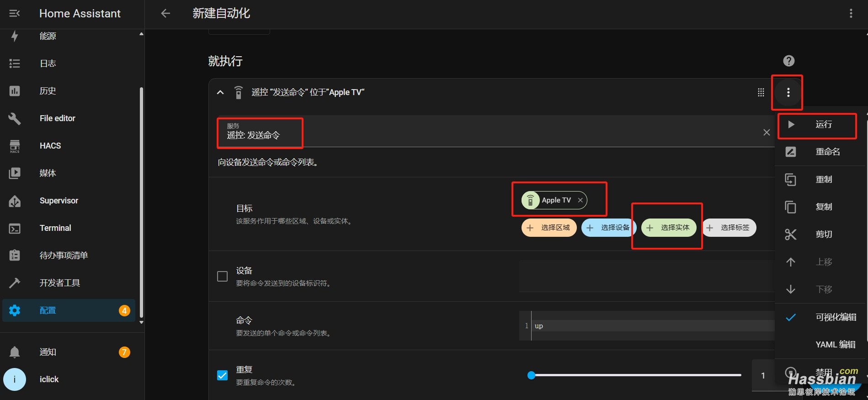This screenshot has height=400, width=868.
Task: Open the page overflow menu top right
Action: (x=851, y=14)
